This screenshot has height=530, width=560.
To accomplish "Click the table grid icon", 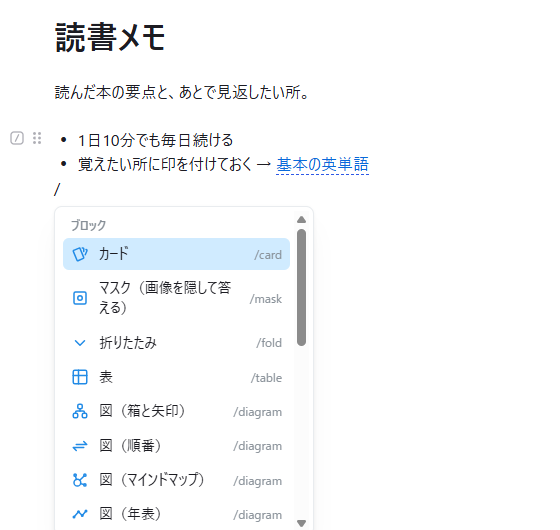I will click(x=80, y=377).
